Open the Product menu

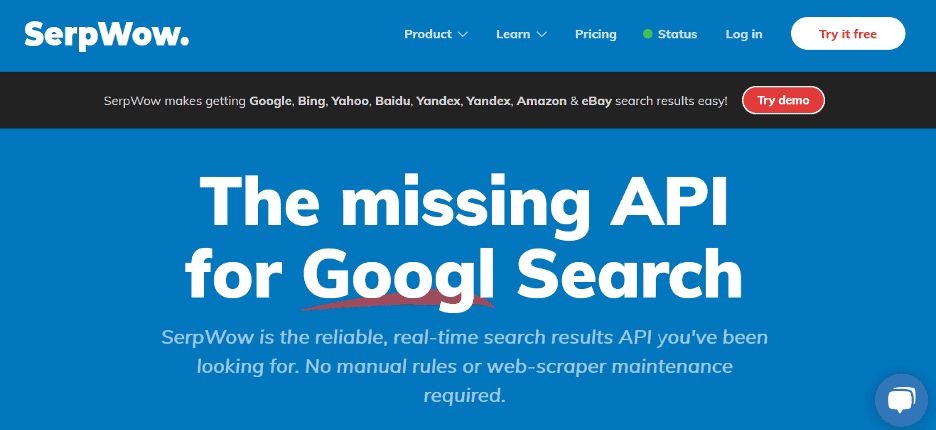tap(428, 34)
